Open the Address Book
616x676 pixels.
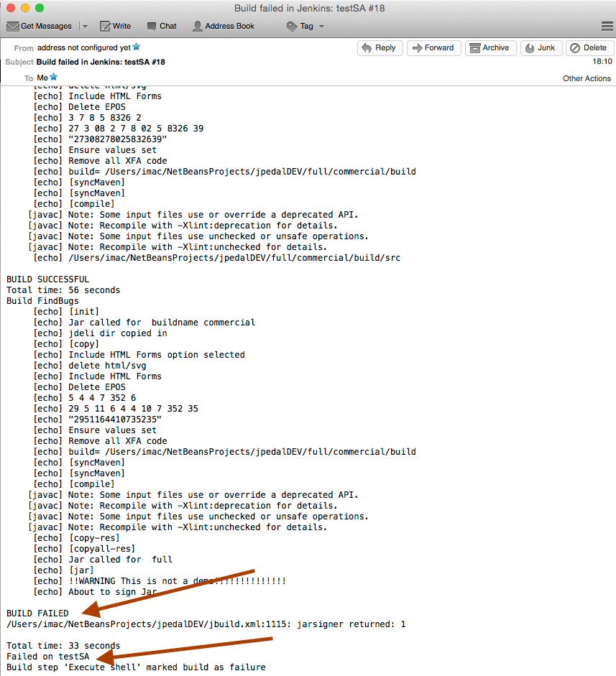pos(224,26)
